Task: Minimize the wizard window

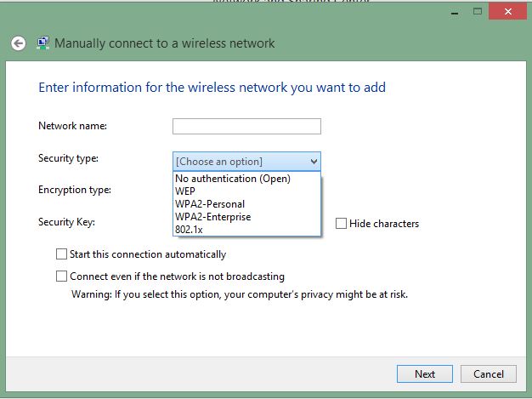Action: (455, 12)
